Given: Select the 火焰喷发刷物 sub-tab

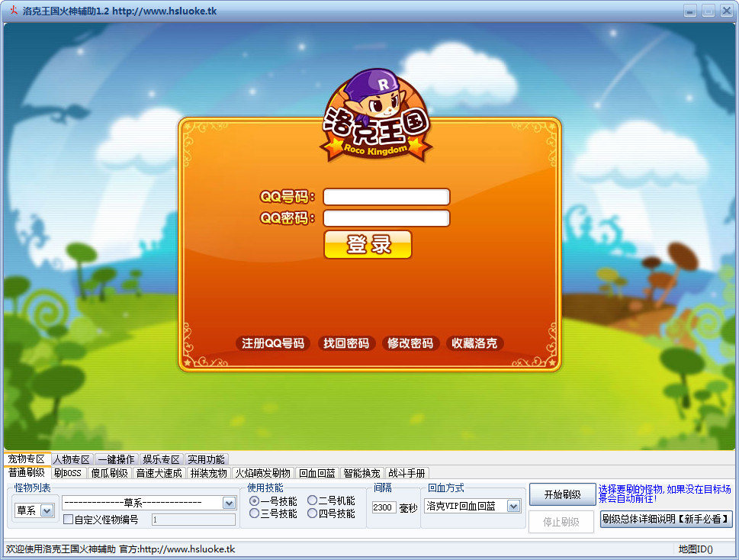Looking at the screenshot, I should pos(262,473).
